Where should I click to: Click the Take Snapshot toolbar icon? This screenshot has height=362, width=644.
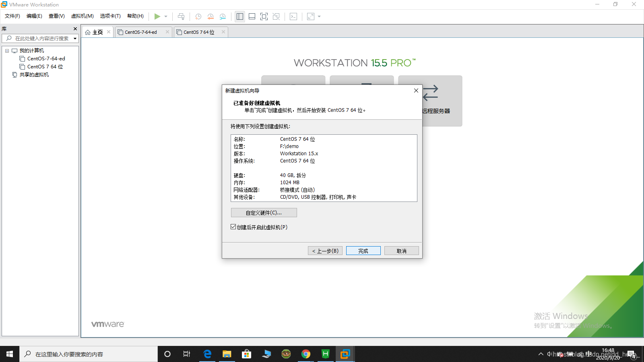[x=198, y=16]
